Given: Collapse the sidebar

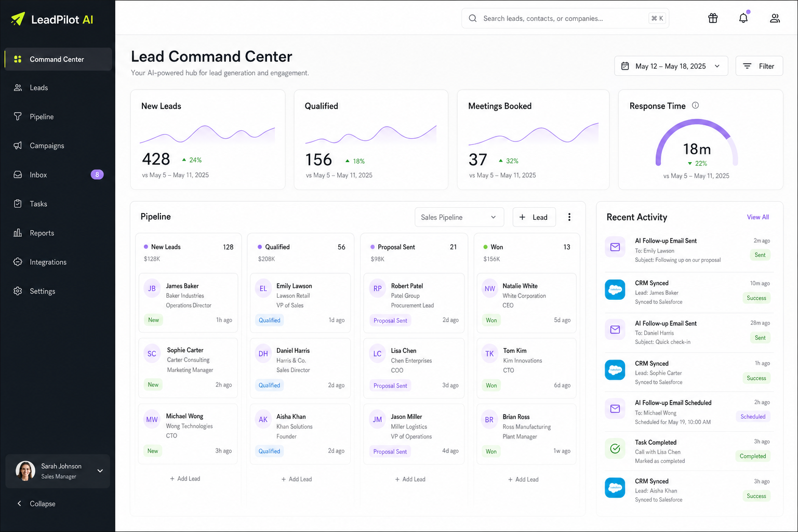Looking at the screenshot, I should [x=36, y=503].
